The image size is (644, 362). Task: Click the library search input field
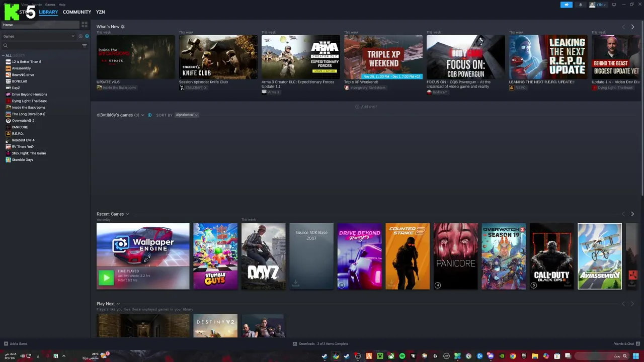[x=44, y=46]
